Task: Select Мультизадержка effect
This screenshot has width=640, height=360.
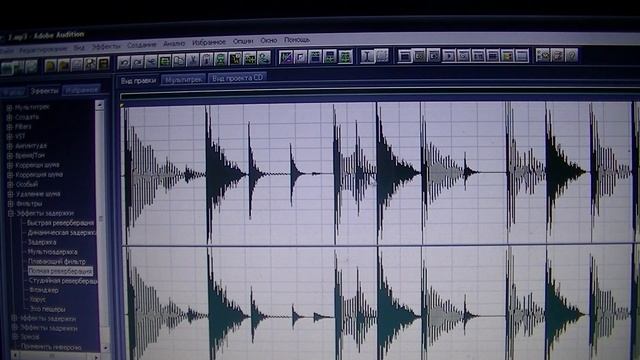Action: point(52,252)
